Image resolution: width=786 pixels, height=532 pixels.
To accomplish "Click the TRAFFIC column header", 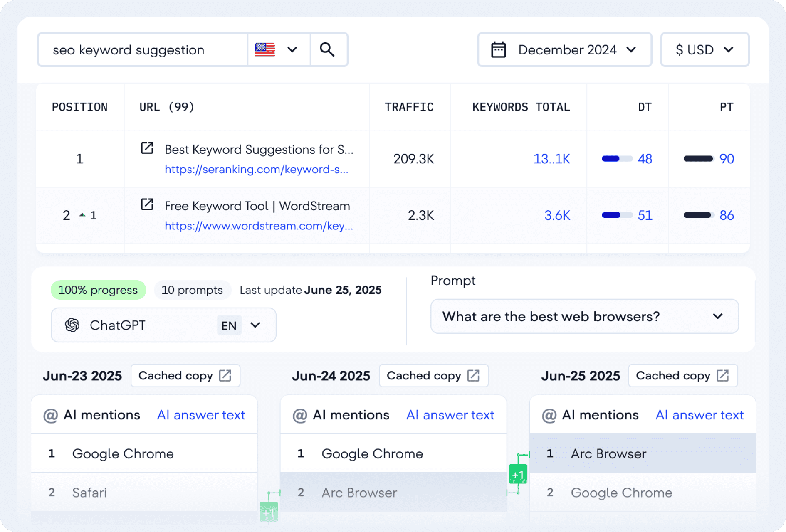I will tap(409, 107).
